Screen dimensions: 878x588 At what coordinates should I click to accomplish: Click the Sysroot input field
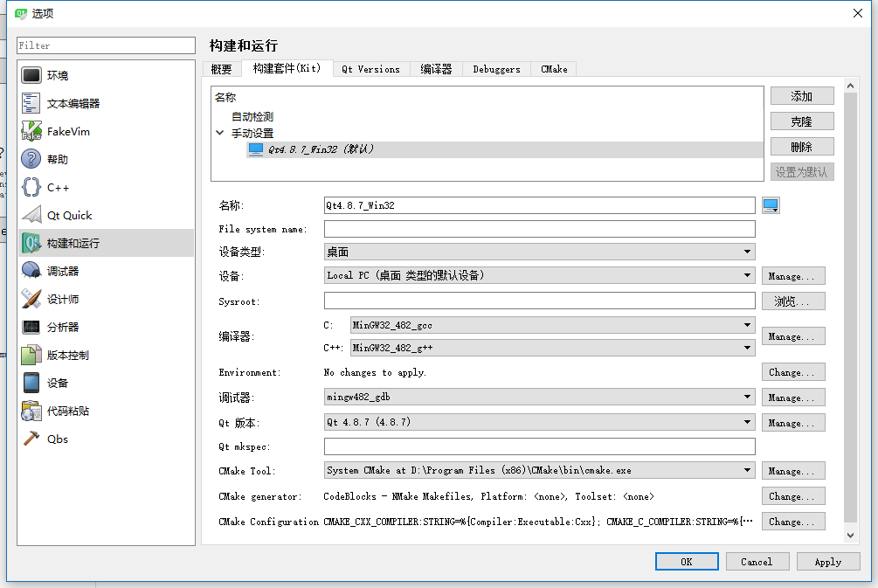click(539, 301)
